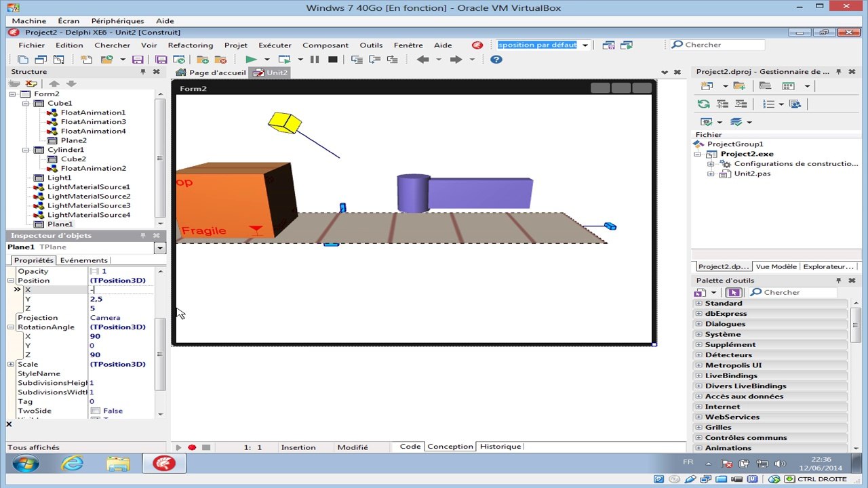Open the Vue Modèle tab
868x488 pixels.
point(776,267)
